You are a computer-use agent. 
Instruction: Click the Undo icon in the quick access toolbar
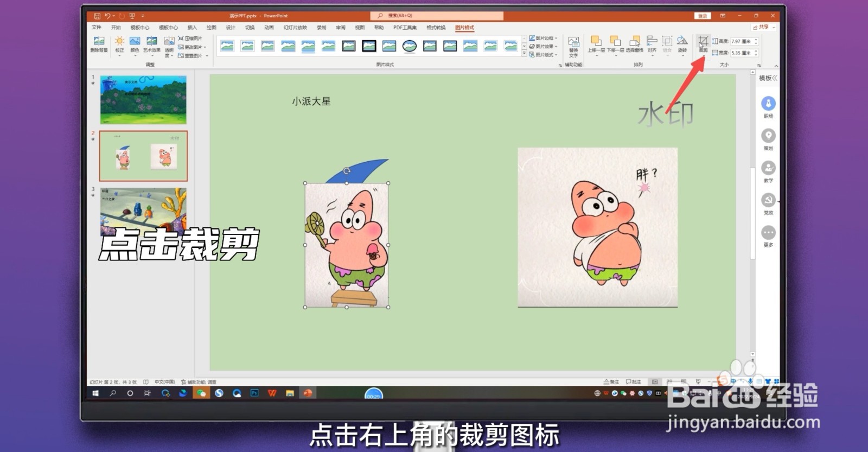point(107,16)
